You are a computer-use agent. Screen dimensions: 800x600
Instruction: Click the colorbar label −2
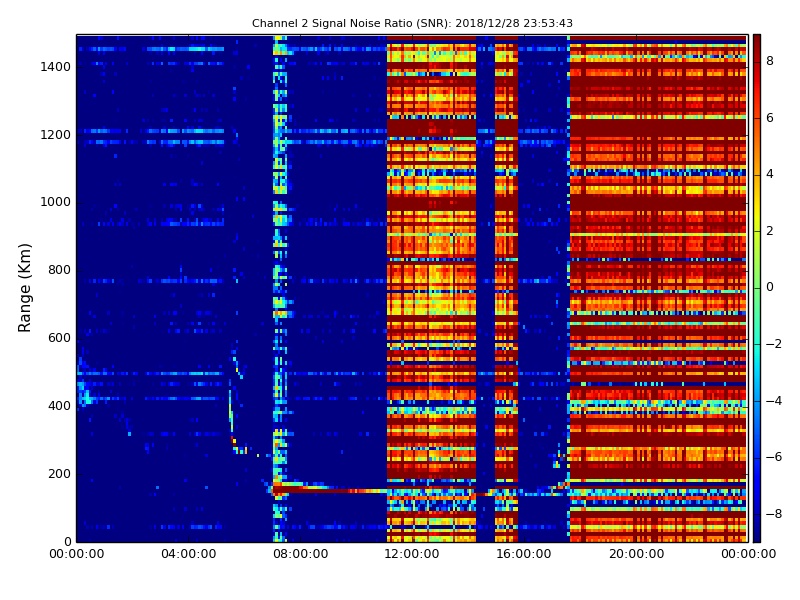(x=774, y=344)
